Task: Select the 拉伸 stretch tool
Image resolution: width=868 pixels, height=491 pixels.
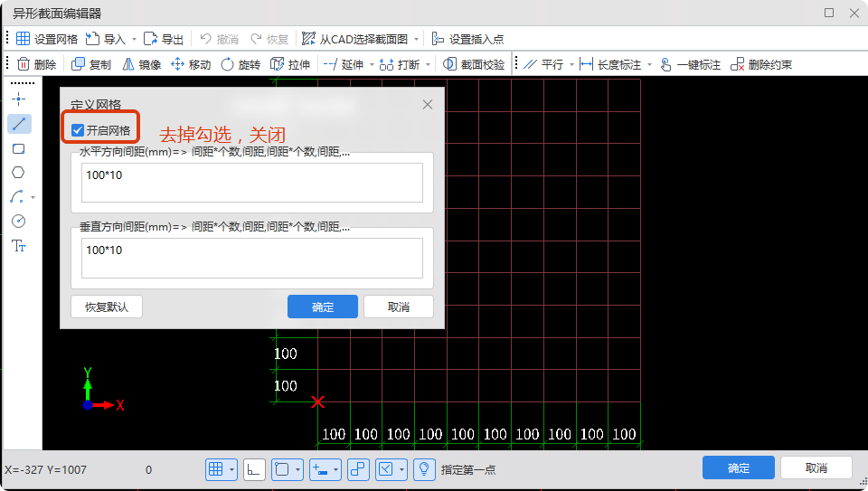Action: point(290,64)
